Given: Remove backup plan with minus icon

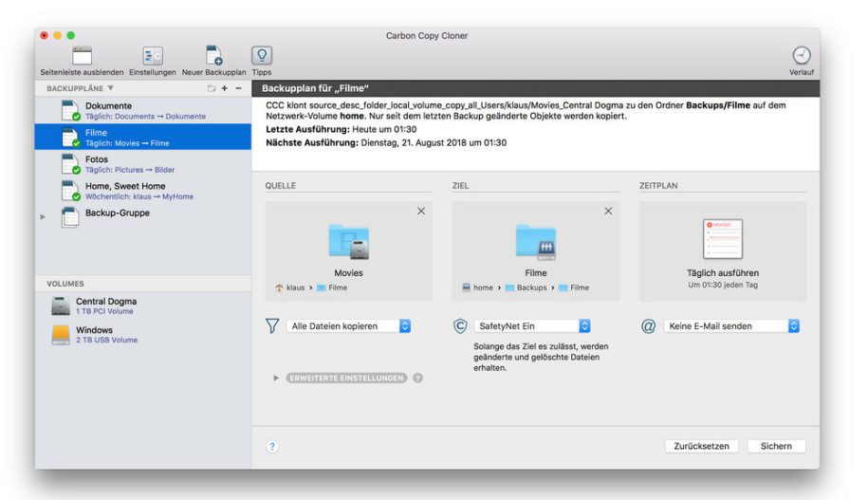Looking at the screenshot, I should coord(239,88).
